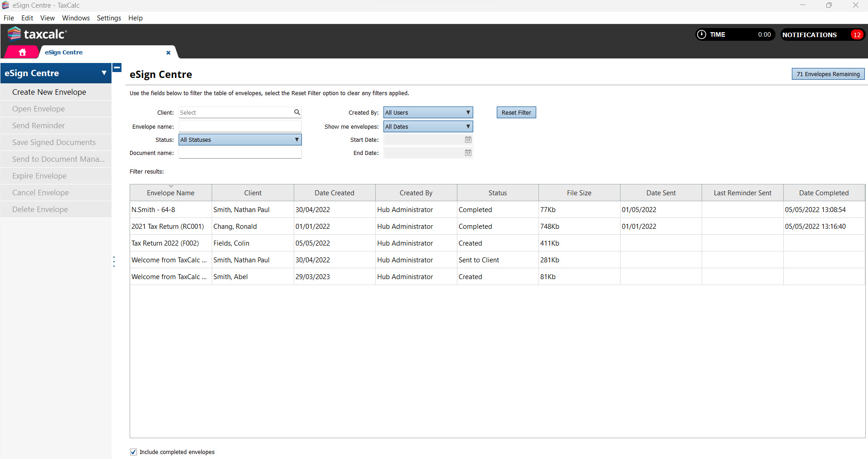Expand the eSign Centre sidebar menu arrow

(104, 73)
